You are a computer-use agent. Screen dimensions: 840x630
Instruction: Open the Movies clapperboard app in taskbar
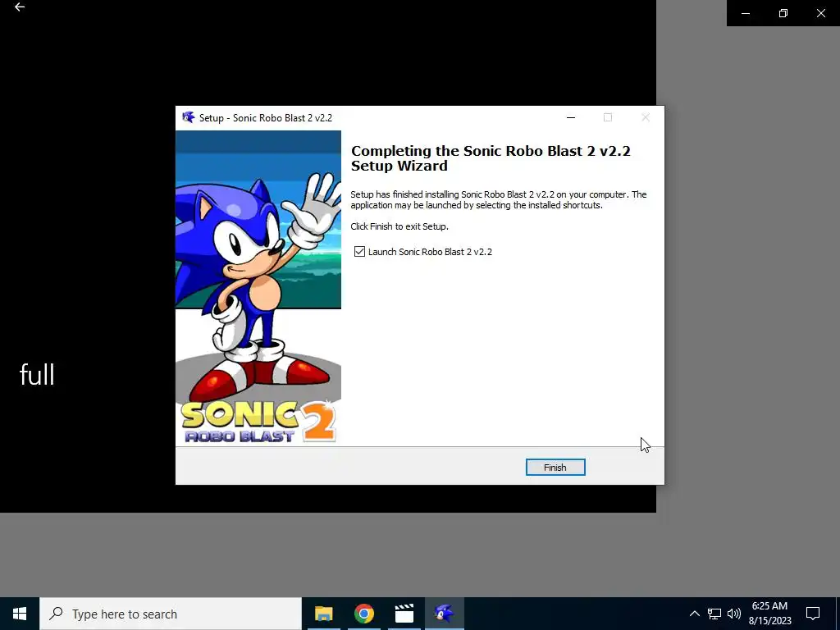[404, 614]
